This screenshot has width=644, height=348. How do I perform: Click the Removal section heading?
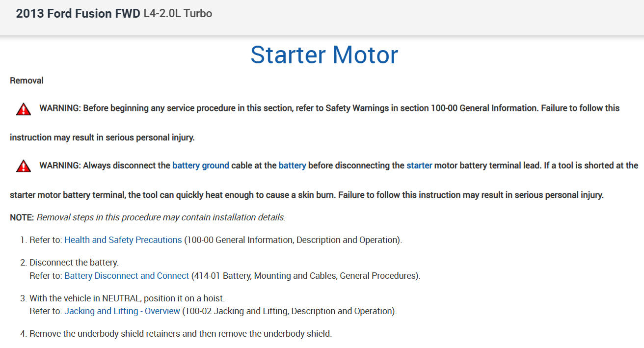[27, 80]
